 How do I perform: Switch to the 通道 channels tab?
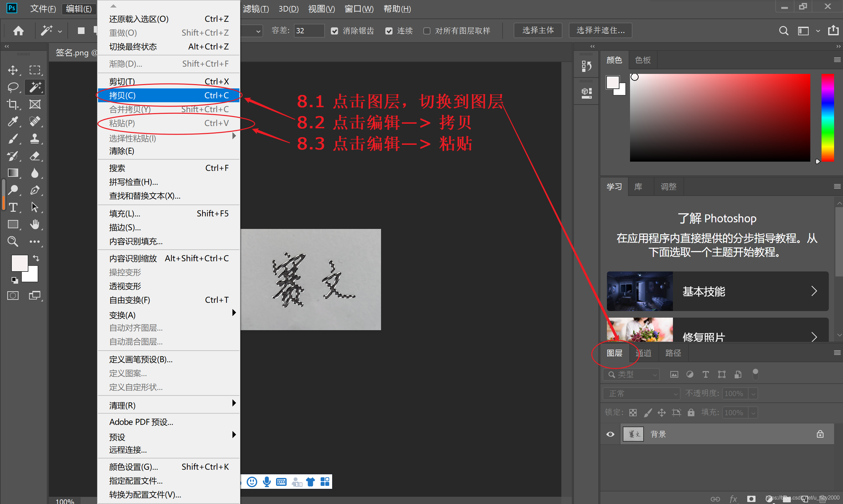click(643, 353)
